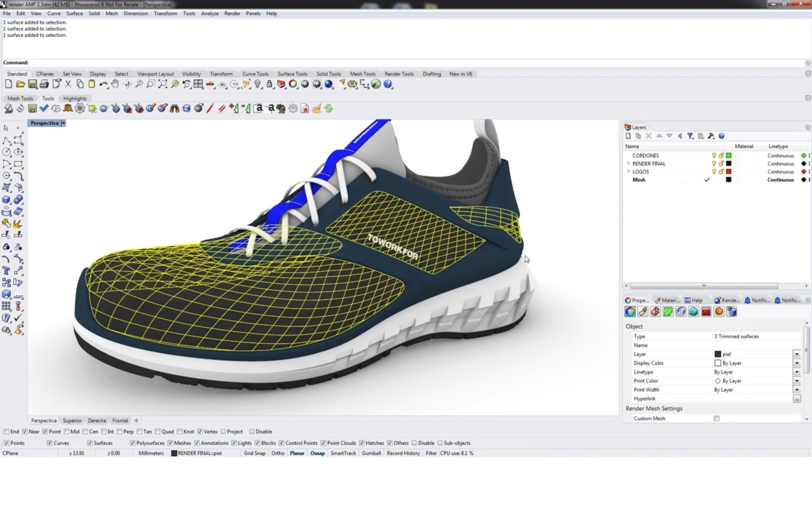
Task: Click the LOGOS layer red color swatch
Action: tap(729, 171)
